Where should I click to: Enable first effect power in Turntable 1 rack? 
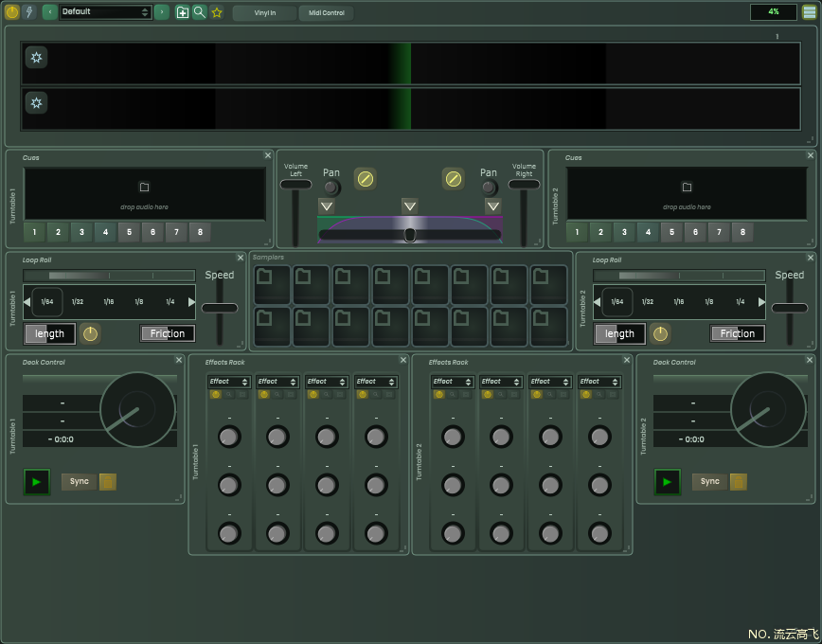pyautogui.click(x=216, y=394)
